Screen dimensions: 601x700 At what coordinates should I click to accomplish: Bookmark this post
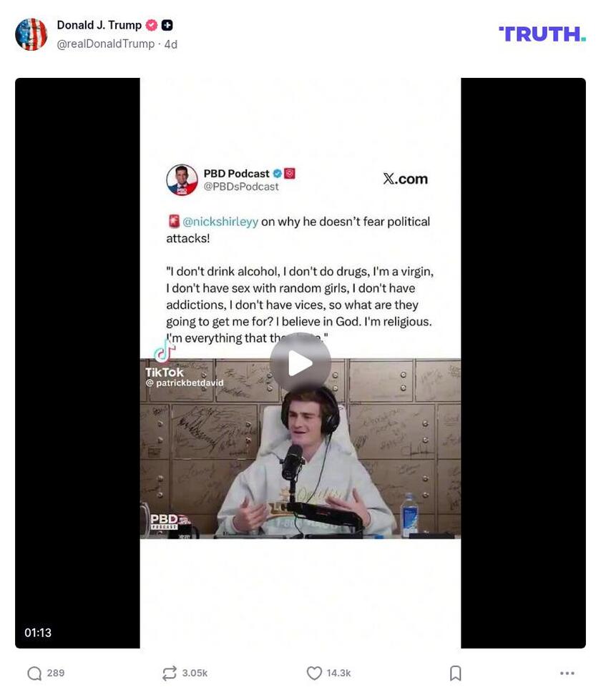point(455,674)
